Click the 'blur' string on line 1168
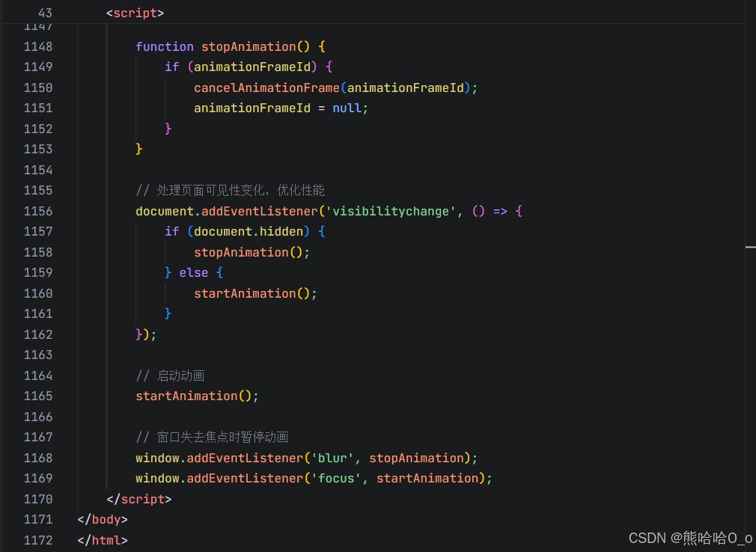 (332, 458)
